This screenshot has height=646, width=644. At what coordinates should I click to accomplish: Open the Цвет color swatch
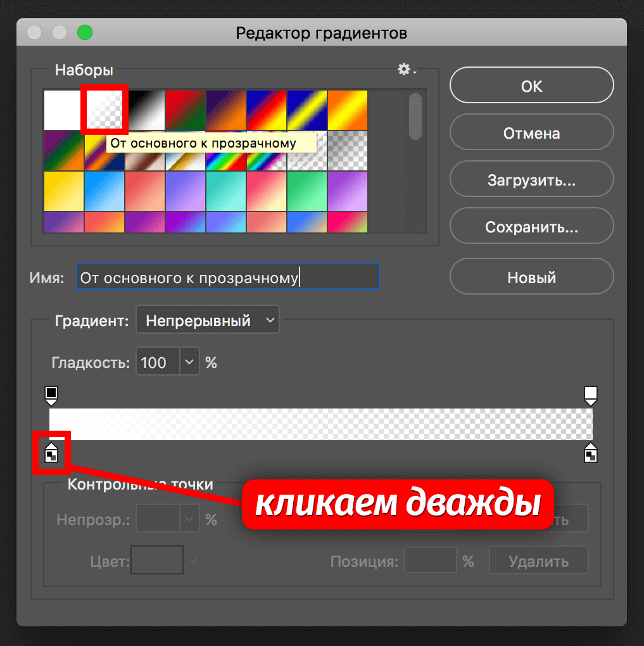click(x=156, y=560)
